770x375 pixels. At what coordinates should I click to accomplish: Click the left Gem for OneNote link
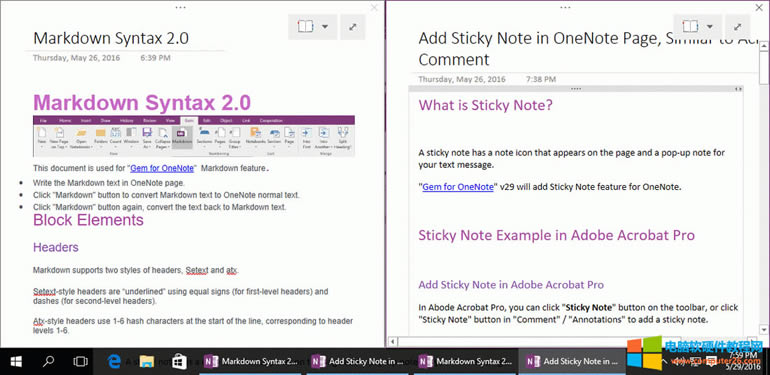pos(162,168)
